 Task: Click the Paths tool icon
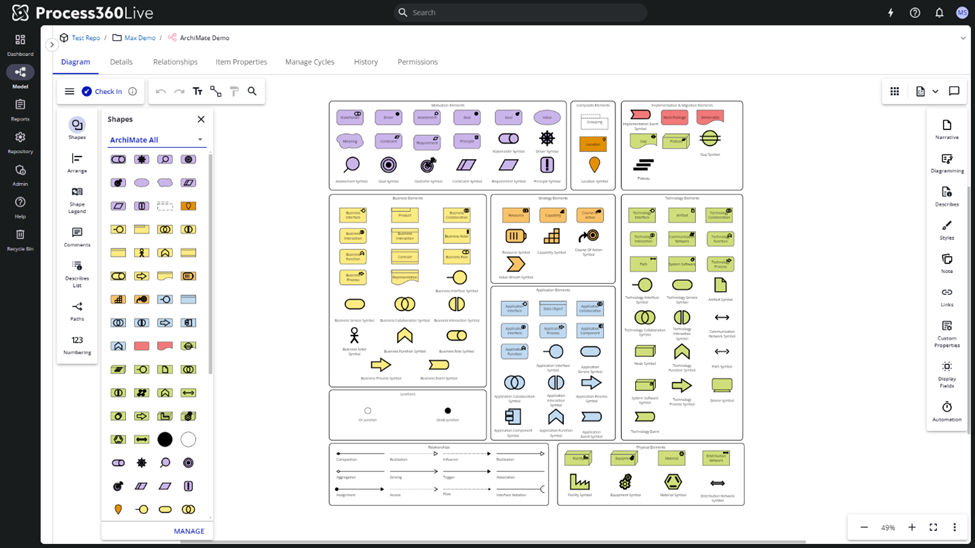[77, 311]
